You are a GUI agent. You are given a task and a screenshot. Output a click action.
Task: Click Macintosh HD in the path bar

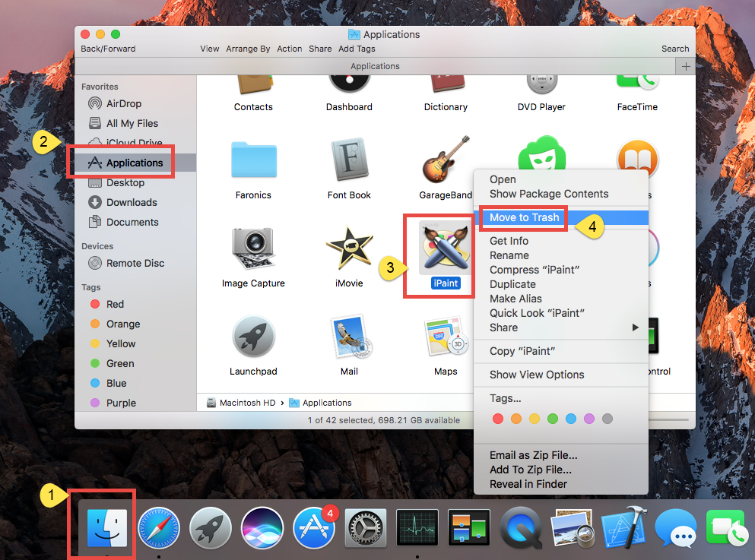click(x=246, y=402)
